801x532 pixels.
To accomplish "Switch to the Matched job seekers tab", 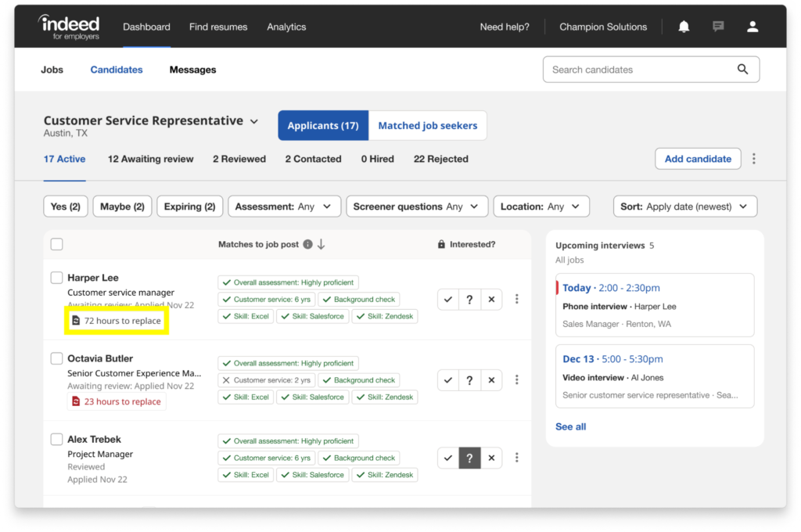I will [x=427, y=125].
